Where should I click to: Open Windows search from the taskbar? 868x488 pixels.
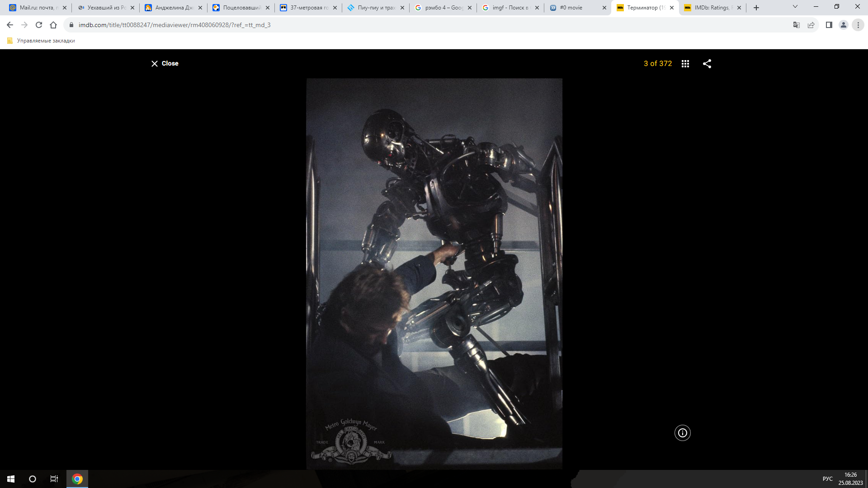point(33,479)
